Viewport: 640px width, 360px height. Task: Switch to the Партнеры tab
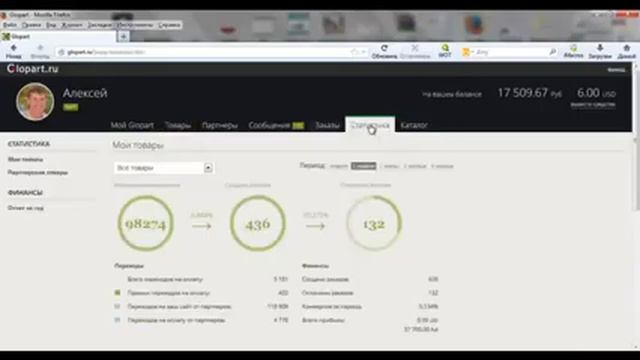220,125
